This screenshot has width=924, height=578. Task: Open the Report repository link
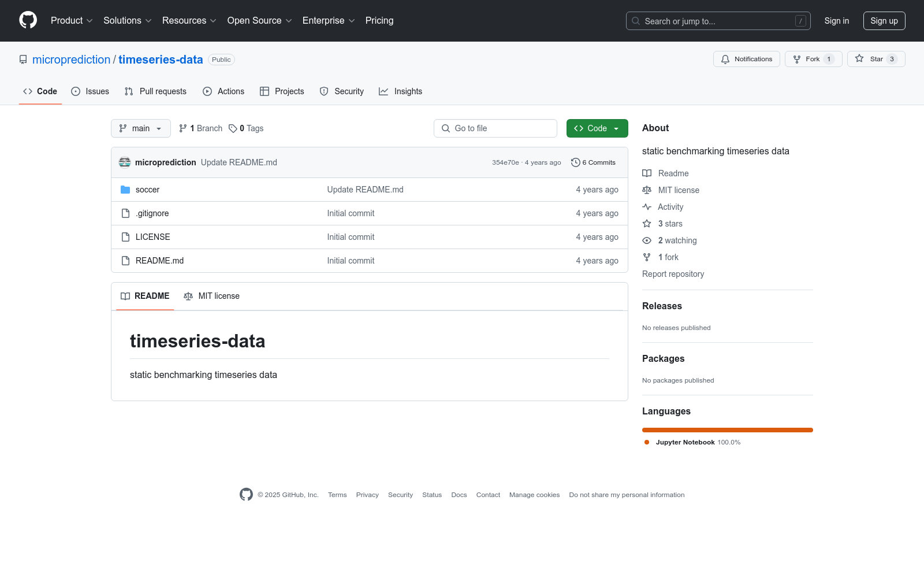[x=673, y=274]
